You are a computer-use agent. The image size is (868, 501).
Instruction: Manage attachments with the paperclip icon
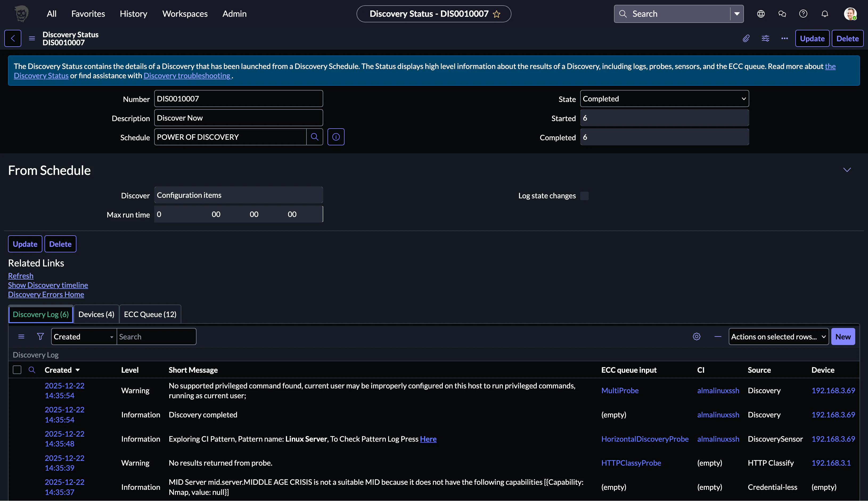746,38
